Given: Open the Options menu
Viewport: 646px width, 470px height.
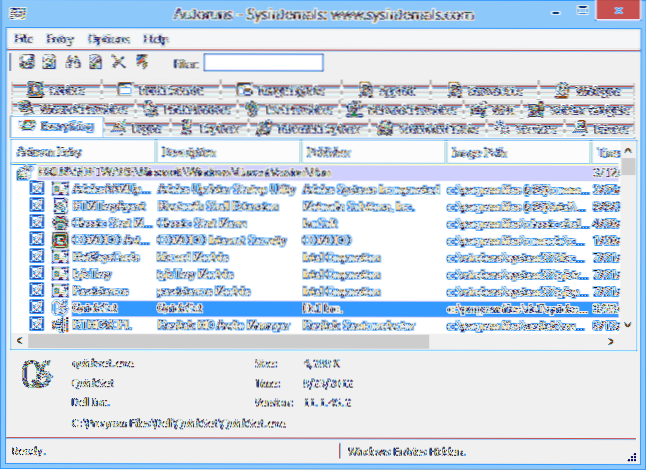Looking at the screenshot, I should pyautogui.click(x=107, y=38).
